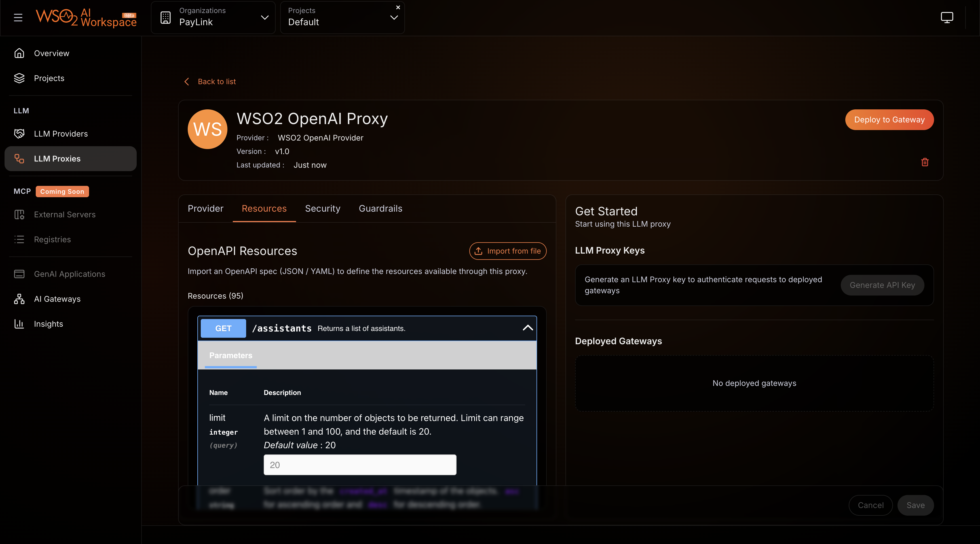The image size is (980, 544).
Task: Expand the Organizations PayLink dropdown
Action: (265, 18)
